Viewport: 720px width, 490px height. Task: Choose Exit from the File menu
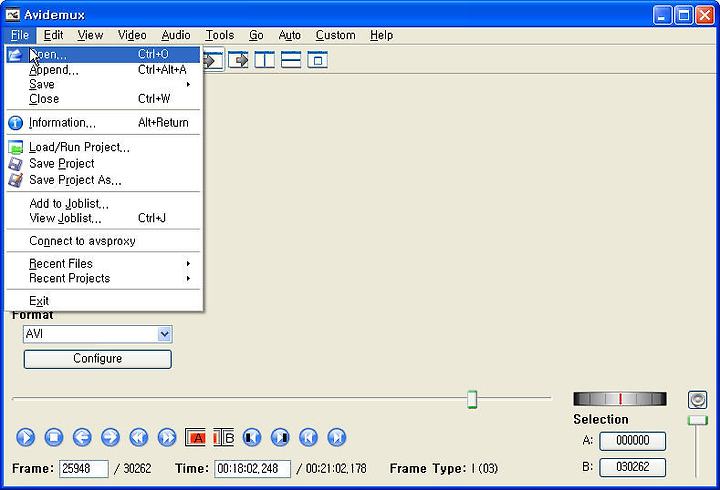[x=103, y=301]
